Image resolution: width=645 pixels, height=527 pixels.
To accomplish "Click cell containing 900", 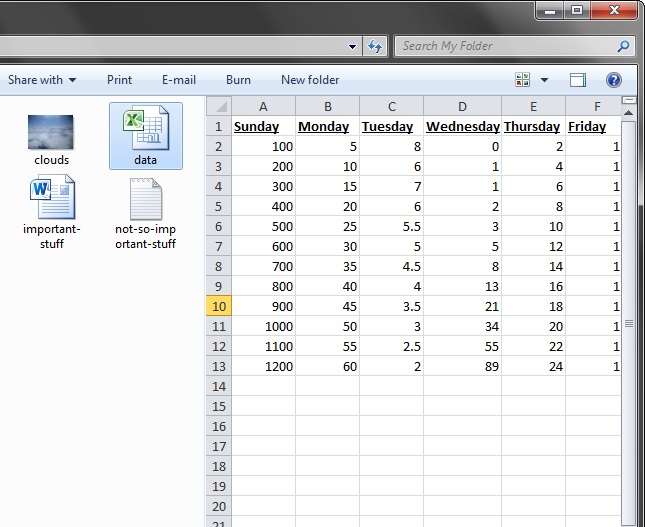I will (263, 306).
